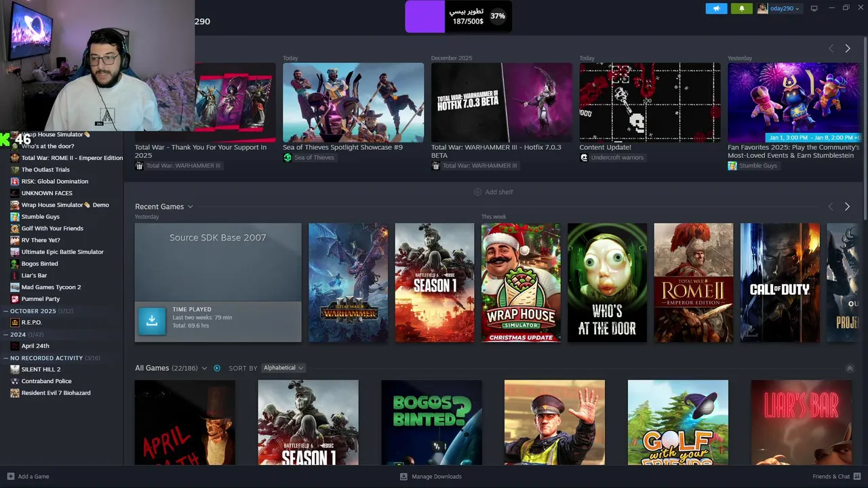Open the Wrap House Simulator Christmas Update cover
Viewport: 868px width, 488px height.
click(x=521, y=283)
